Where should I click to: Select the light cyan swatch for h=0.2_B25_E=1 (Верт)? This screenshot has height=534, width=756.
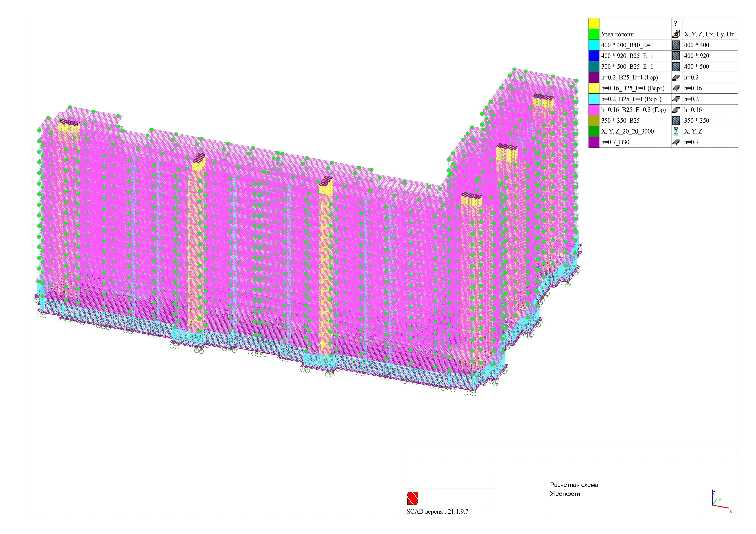594,99
